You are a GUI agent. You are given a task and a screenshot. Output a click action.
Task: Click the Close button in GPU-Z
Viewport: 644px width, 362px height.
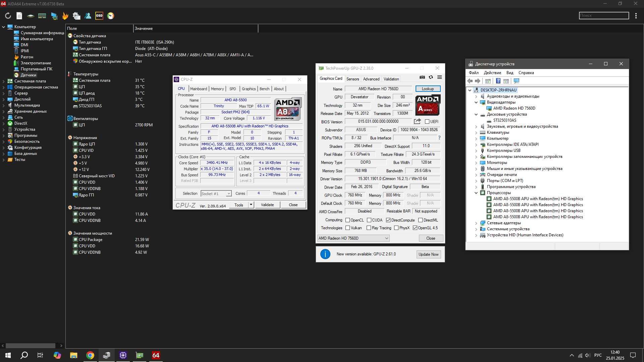click(x=431, y=238)
